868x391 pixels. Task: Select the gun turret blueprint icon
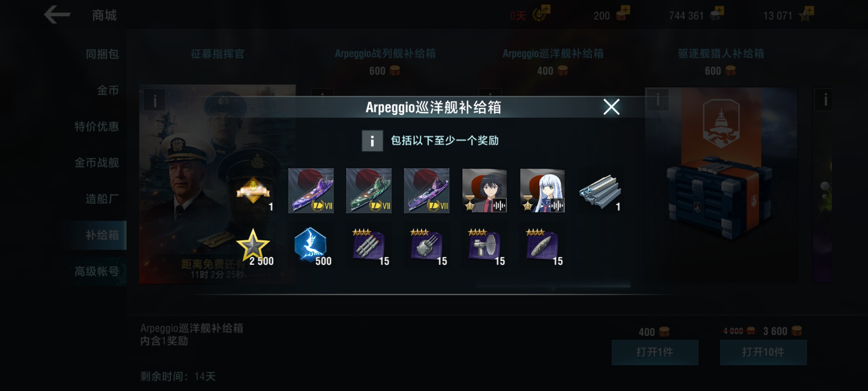pos(427,246)
